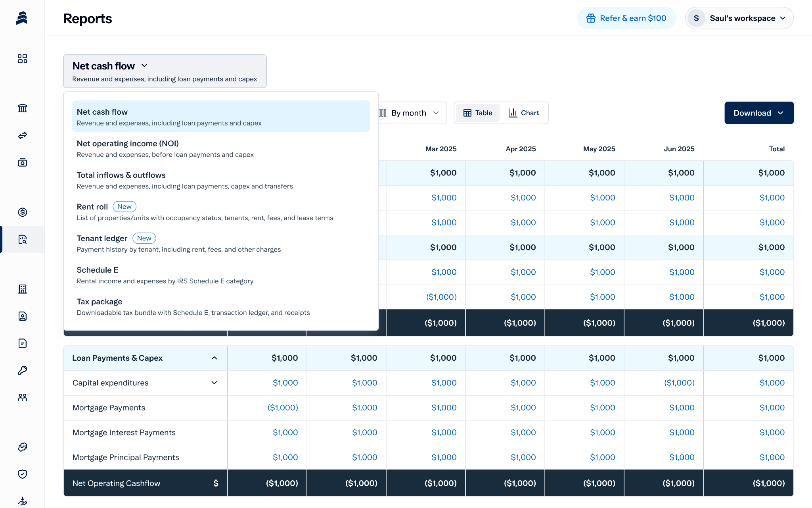Click the transfer arrows sidebar icon
This screenshot has width=812, height=508.
pyautogui.click(x=23, y=135)
